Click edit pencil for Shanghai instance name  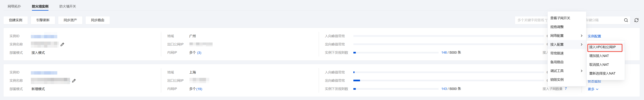tap(74, 81)
